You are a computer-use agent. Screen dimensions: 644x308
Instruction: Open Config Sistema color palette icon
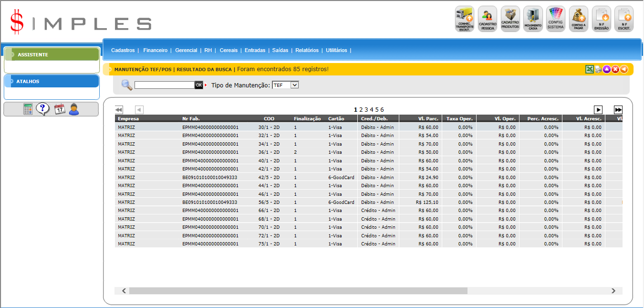tap(555, 19)
